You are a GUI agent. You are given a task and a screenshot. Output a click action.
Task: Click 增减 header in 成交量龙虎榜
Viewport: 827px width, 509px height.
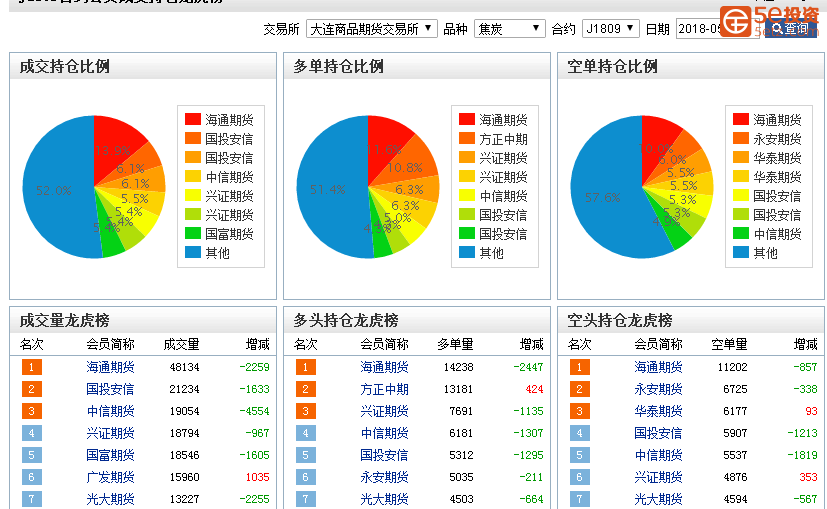tap(257, 344)
